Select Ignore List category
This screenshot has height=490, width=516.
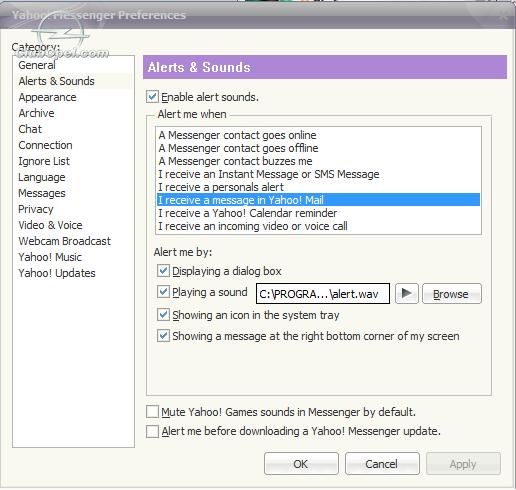[x=44, y=161]
